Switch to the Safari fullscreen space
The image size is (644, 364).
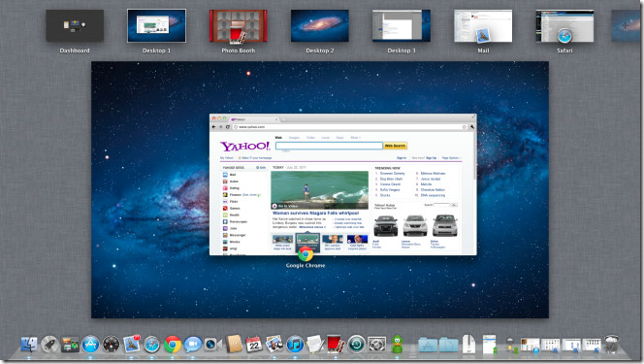[x=564, y=26]
